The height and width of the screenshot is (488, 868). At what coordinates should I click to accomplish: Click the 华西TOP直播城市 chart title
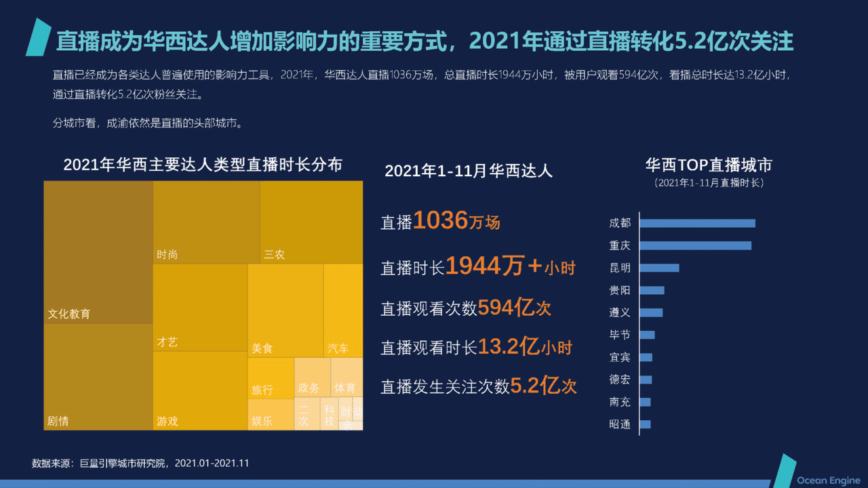pyautogui.click(x=709, y=165)
